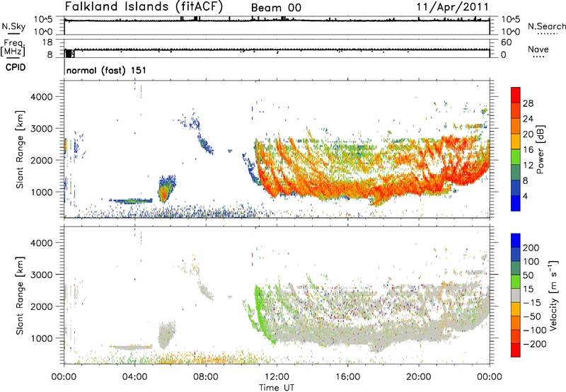566x392 pixels.
Task: Click the "4000" tick on the velocity panel
Action: pyautogui.click(x=41, y=243)
